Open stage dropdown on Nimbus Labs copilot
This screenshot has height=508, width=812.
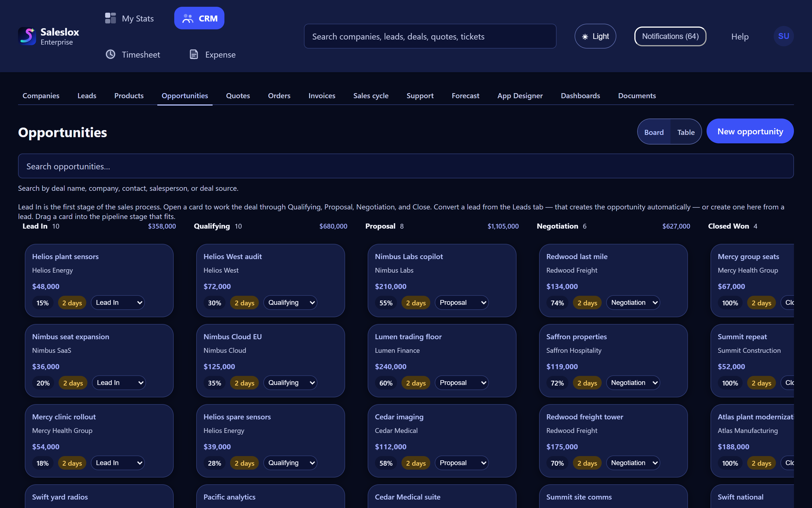tap(462, 303)
